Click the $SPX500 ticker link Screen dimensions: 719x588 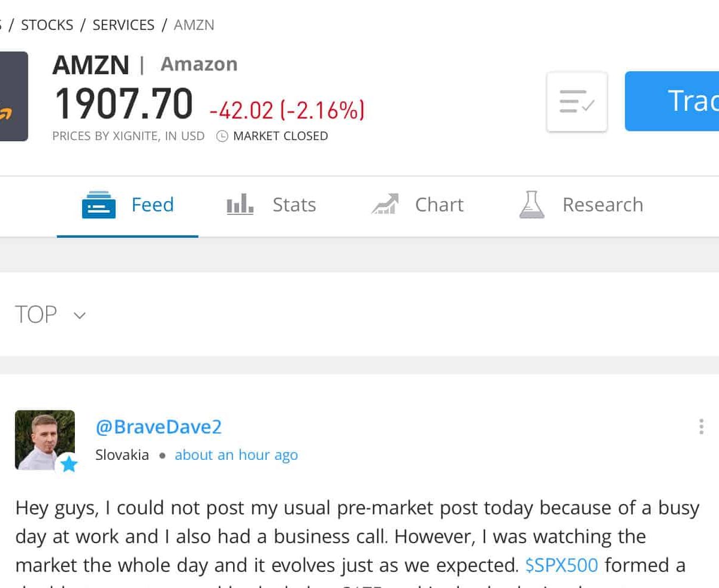coord(561,565)
